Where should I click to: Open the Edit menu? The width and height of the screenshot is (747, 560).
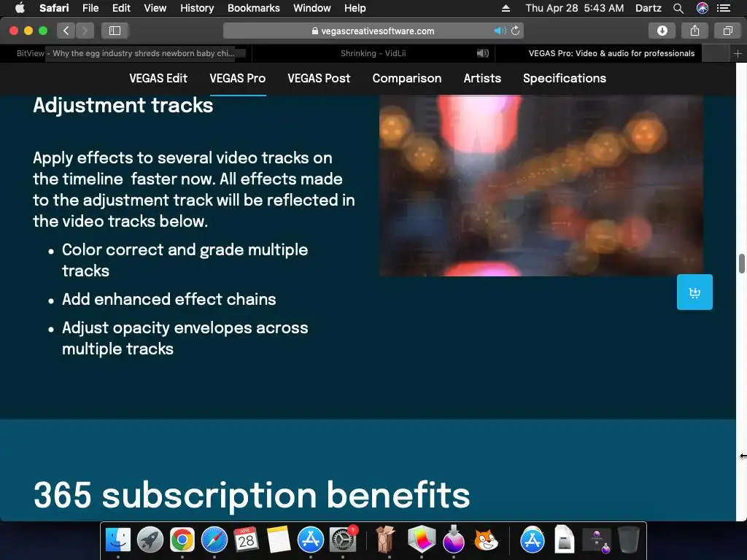click(121, 8)
